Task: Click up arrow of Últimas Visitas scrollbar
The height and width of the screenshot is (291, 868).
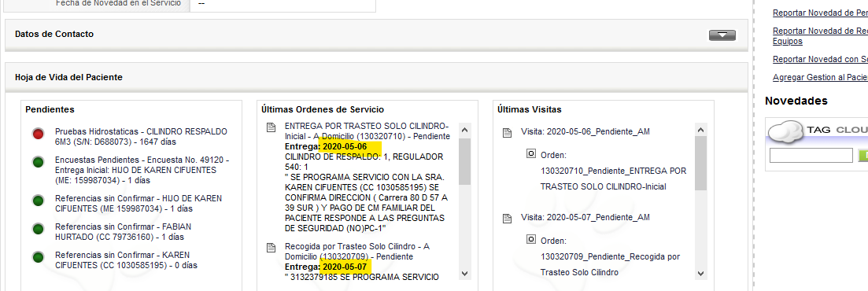Action: click(701, 130)
